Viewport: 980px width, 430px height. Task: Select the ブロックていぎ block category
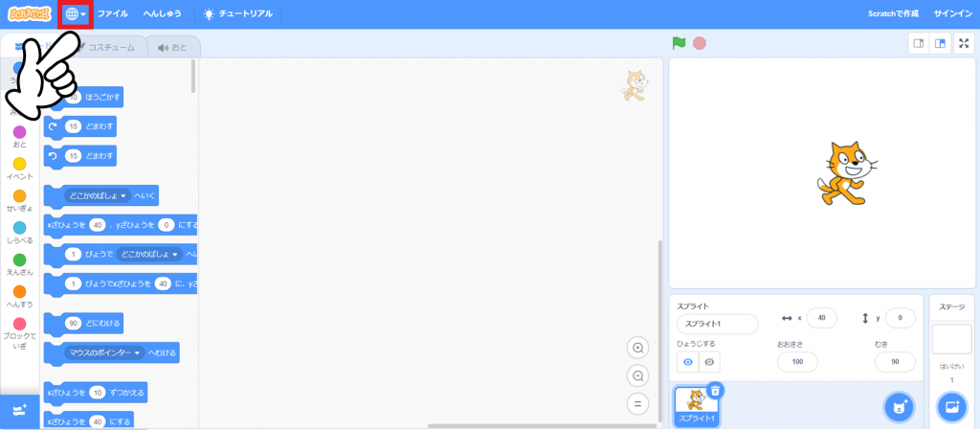coord(20,333)
